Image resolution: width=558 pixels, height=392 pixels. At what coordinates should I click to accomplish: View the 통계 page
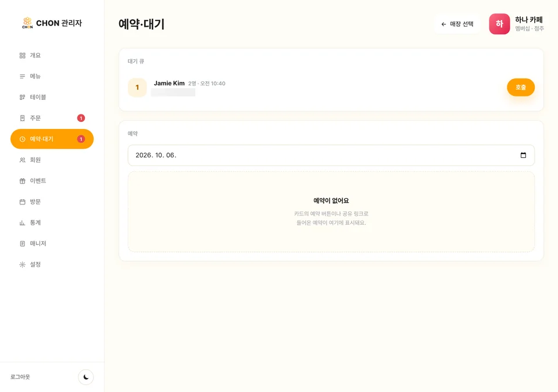click(52, 222)
